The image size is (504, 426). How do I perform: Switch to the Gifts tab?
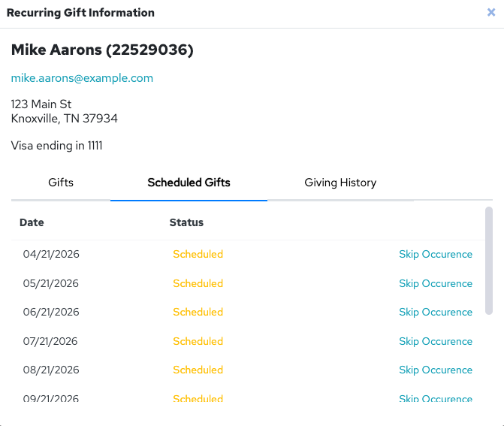click(61, 183)
